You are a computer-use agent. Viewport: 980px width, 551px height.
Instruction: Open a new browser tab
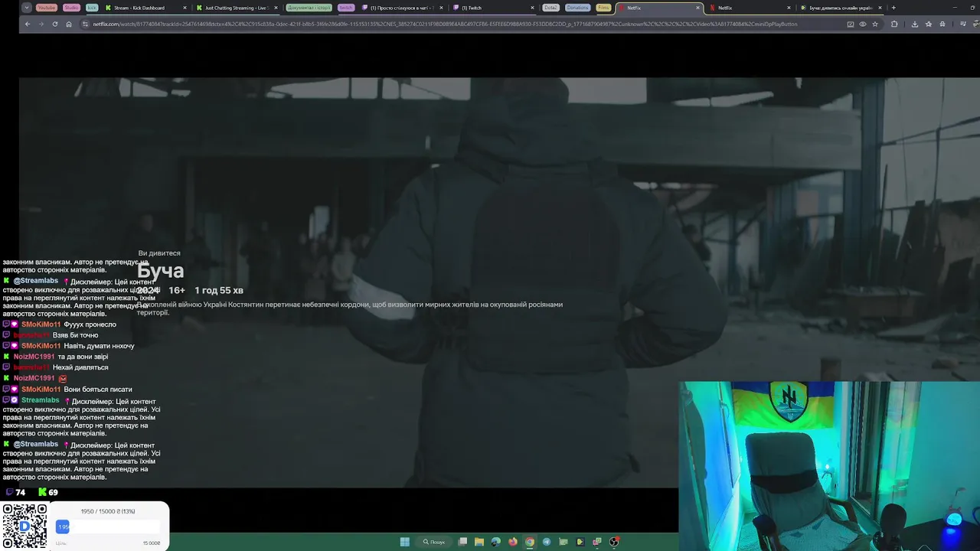click(x=893, y=8)
